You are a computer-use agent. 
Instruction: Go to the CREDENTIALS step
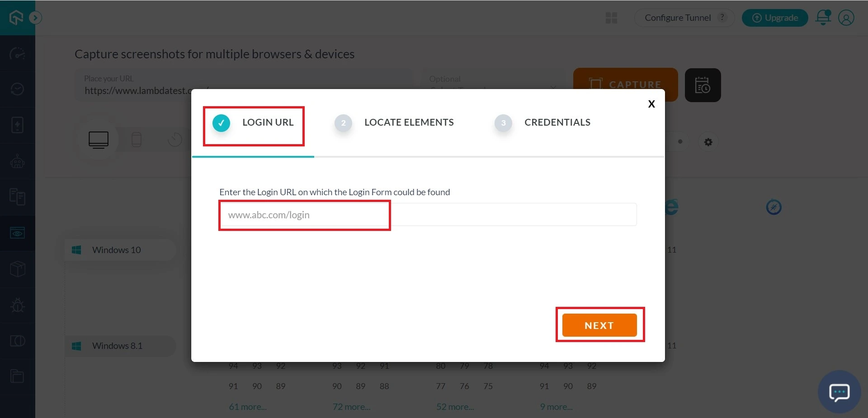coord(557,122)
